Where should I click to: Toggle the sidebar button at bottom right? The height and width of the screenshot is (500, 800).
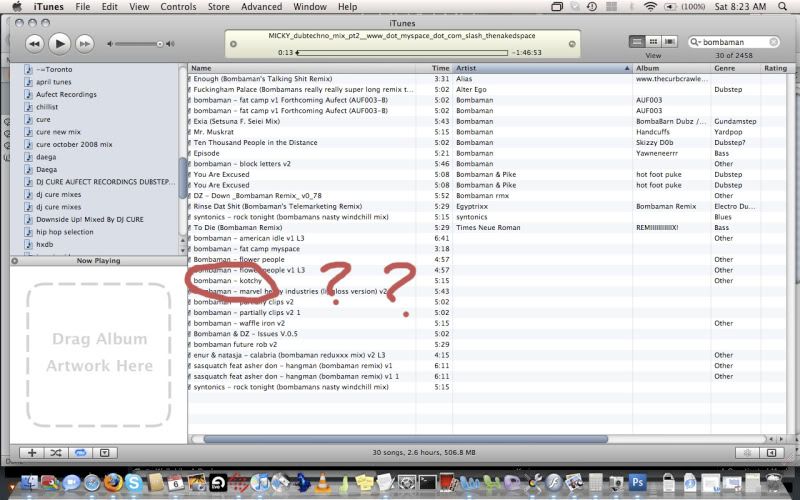(x=772, y=453)
